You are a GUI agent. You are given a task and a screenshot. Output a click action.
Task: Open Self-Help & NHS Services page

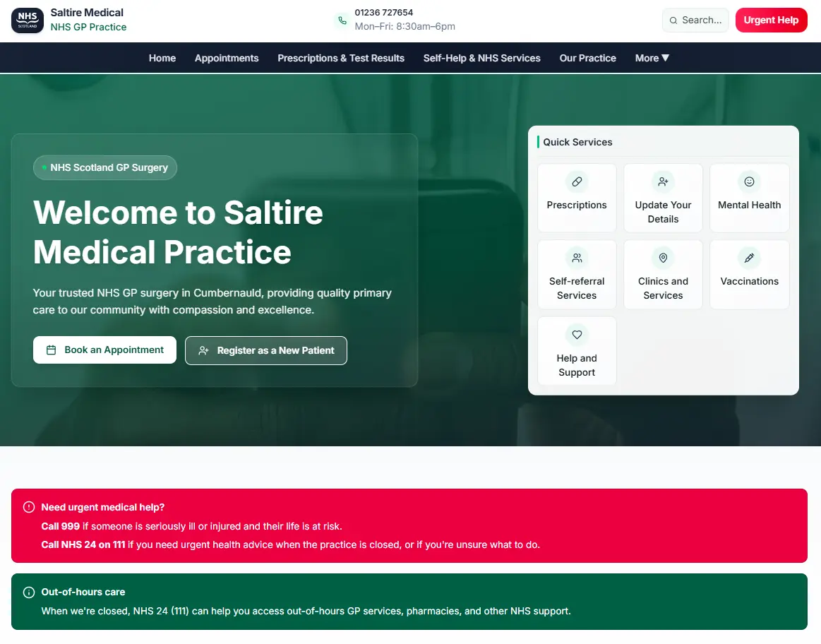481,58
